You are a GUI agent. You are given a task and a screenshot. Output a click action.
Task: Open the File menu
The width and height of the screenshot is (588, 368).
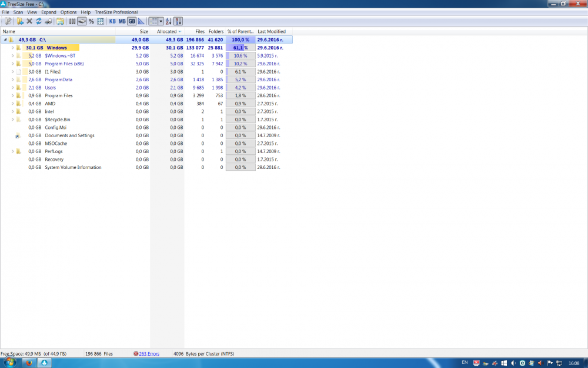pos(6,12)
